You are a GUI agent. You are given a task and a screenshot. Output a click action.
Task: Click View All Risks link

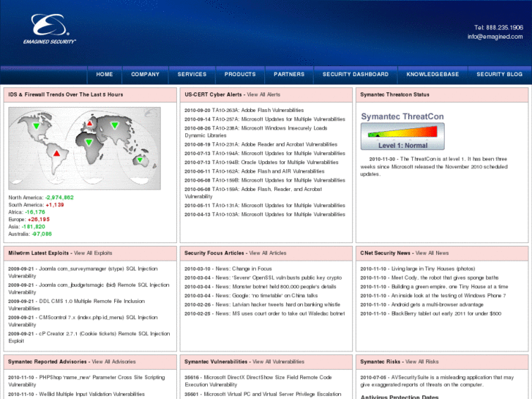(422, 362)
